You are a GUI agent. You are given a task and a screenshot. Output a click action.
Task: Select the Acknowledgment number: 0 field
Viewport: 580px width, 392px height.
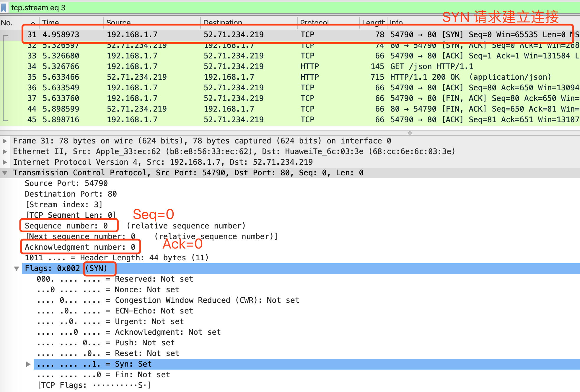click(x=80, y=247)
